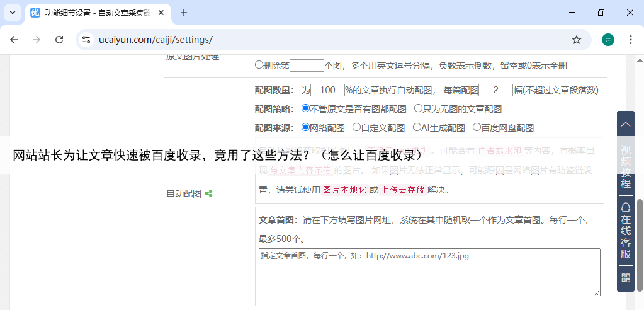Open a new browser tab
The image size is (644, 310).
pyautogui.click(x=184, y=13)
